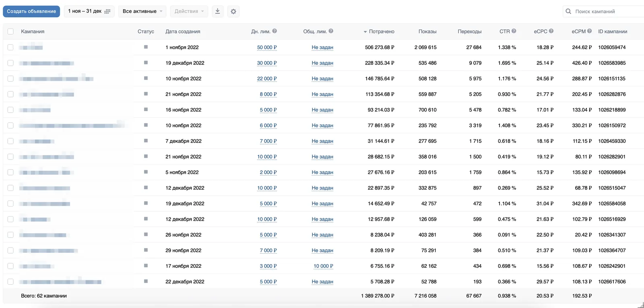Click help icon next to Дн. лим.
Screen dimensions: 644x308
(x=275, y=31)
